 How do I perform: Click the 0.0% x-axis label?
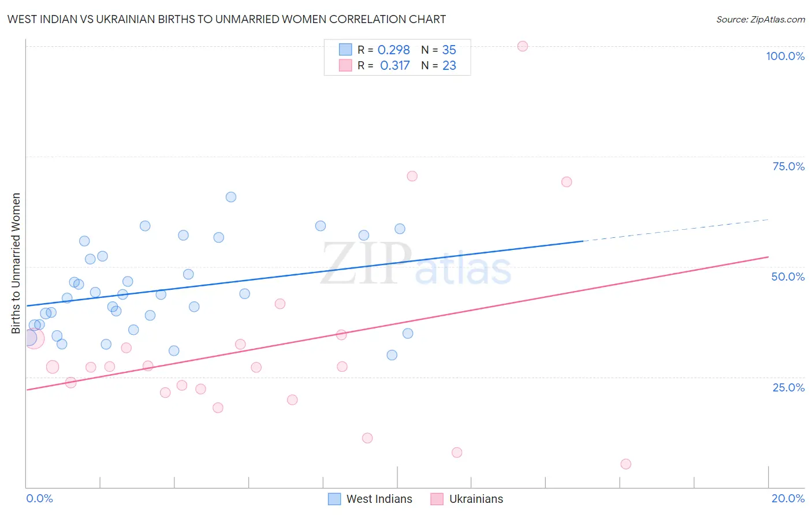pos(40,498)
